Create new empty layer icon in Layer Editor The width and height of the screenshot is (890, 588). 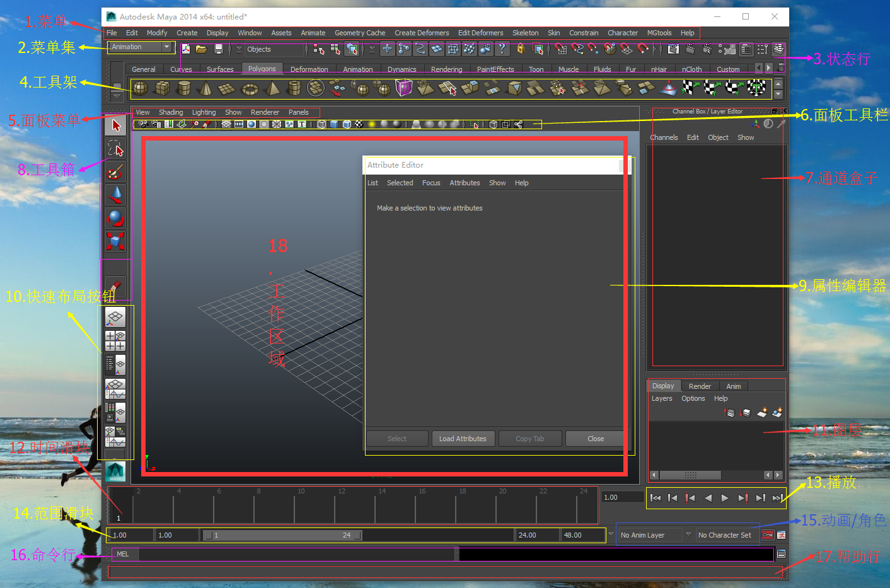pos(762,413)
